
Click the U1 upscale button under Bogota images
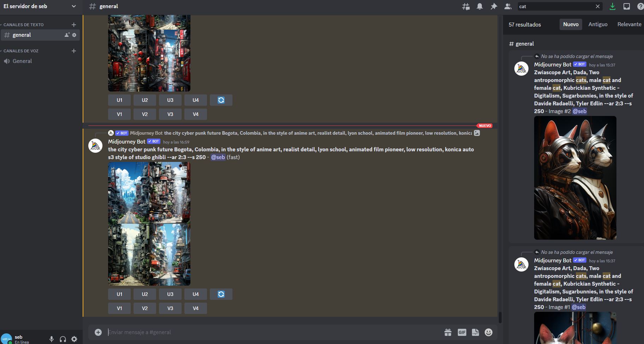[x=119, y=294]
